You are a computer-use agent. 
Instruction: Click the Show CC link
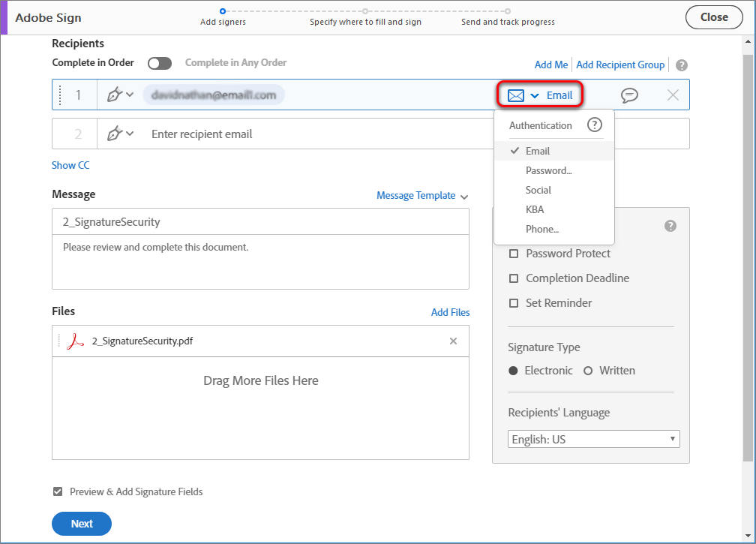[x=70, y=164]
